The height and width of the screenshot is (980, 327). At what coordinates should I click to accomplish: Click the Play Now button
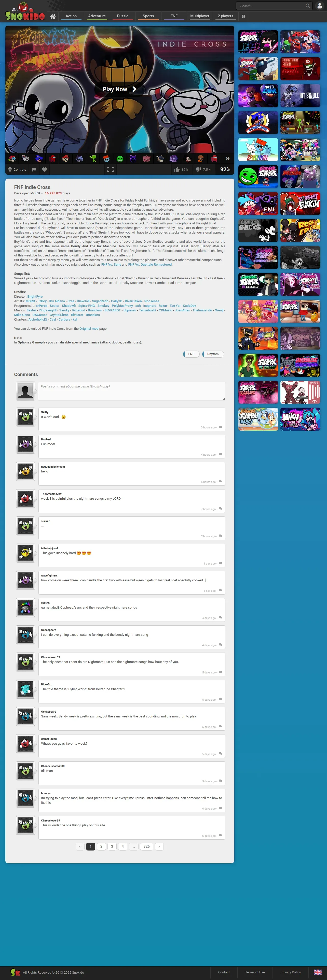click(x=119, y=89)
